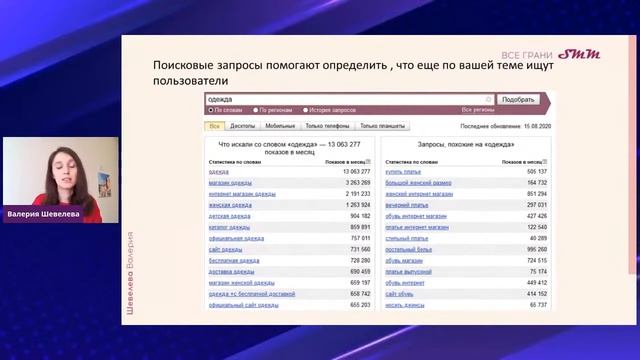Open the 'сайт одежды' query link
This screenshot has height=360, width=640.
225,249
